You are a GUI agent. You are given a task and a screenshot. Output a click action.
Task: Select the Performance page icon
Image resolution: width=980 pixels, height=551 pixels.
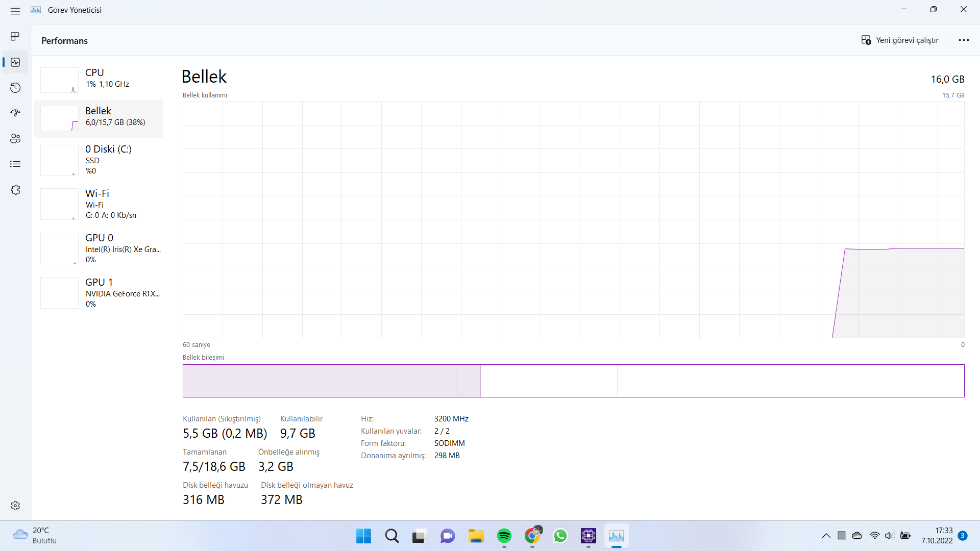click(15, 62)
